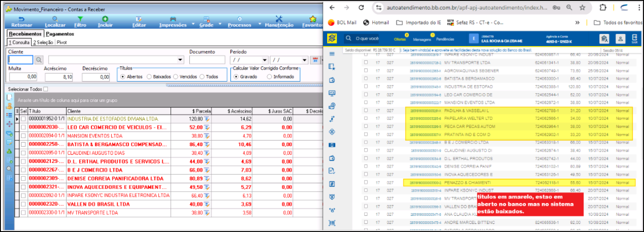
Task: Open Mensagens in the bank header
Action: coord(422,39)
